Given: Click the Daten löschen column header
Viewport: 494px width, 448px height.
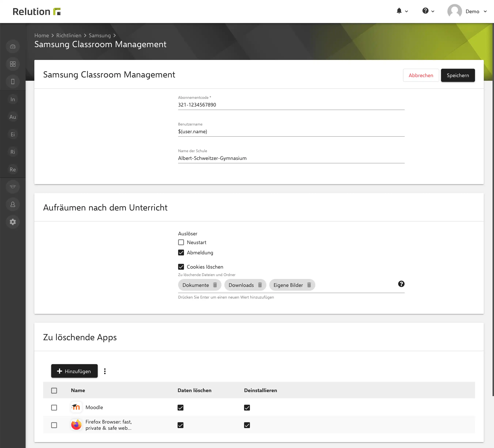Looking at the screenshot, I should coord(195,390).
